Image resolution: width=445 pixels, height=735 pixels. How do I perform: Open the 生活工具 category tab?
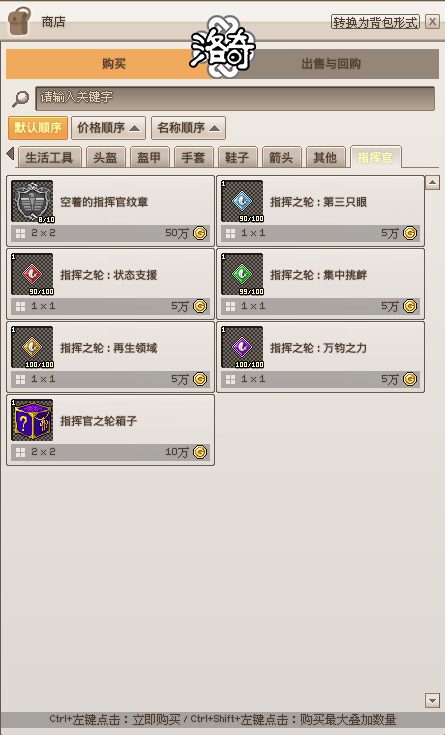pos(49,158)
